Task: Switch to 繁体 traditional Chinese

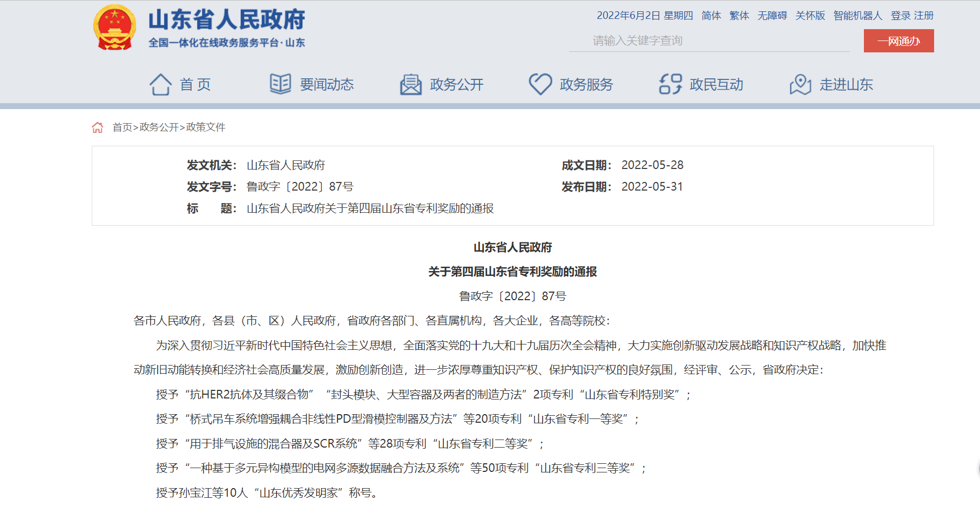Action: (x=739, y=16)
